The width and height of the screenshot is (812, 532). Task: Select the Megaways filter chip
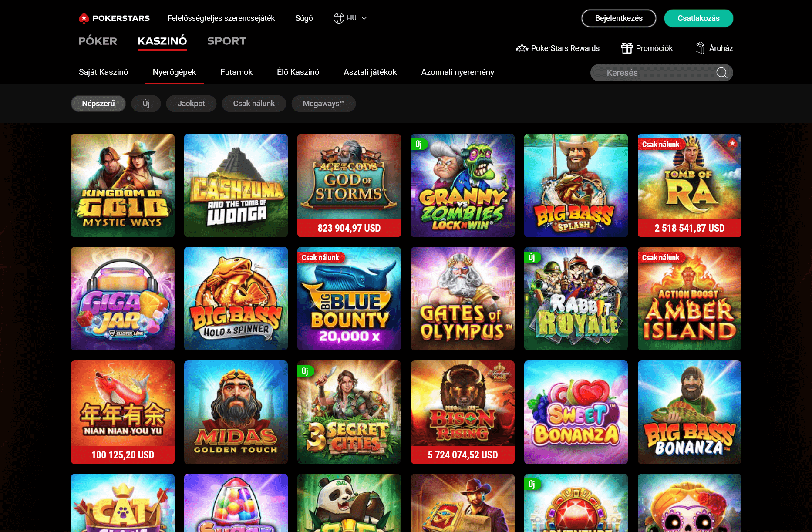323,104
